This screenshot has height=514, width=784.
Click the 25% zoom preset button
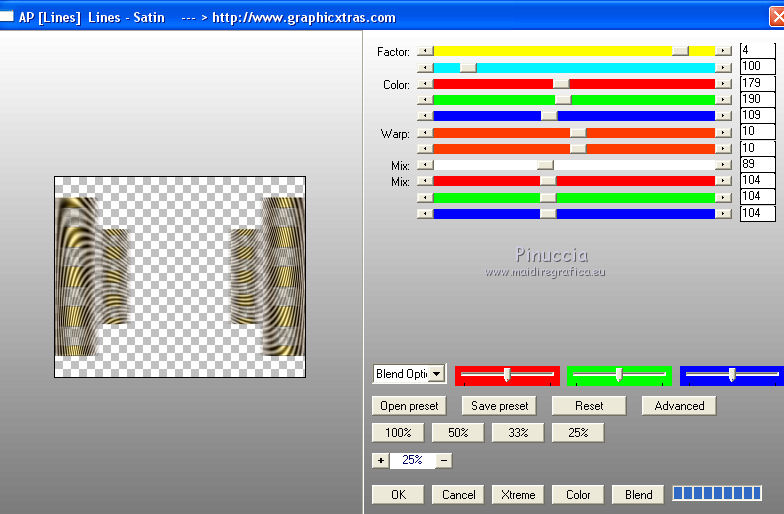578,432
